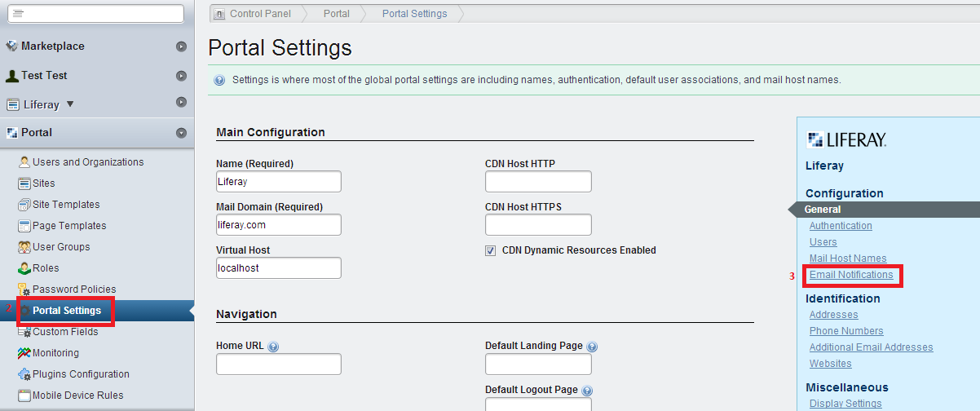Open Portal breadcrumb
The width and height of the screenshot is (980, 411).
click(x=337, y=14)
